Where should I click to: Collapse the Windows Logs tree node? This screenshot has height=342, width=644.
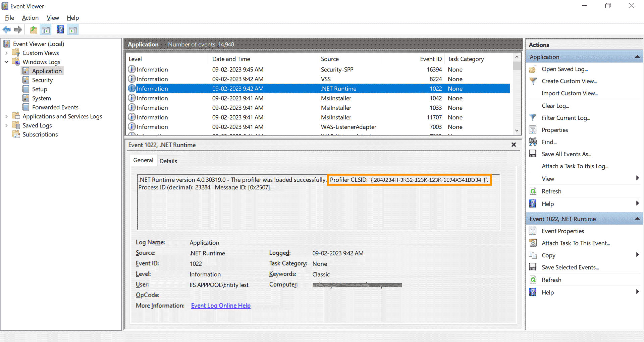coord(6,62)
